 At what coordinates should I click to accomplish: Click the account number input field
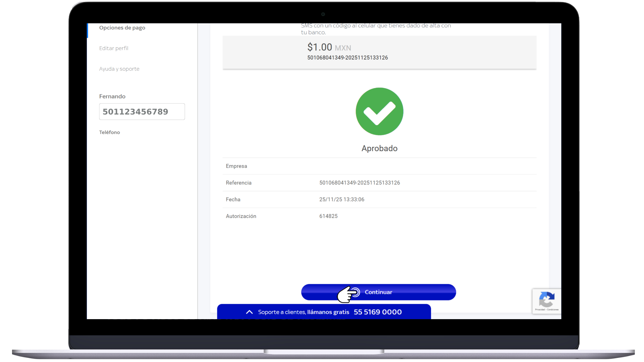(142, 112)
